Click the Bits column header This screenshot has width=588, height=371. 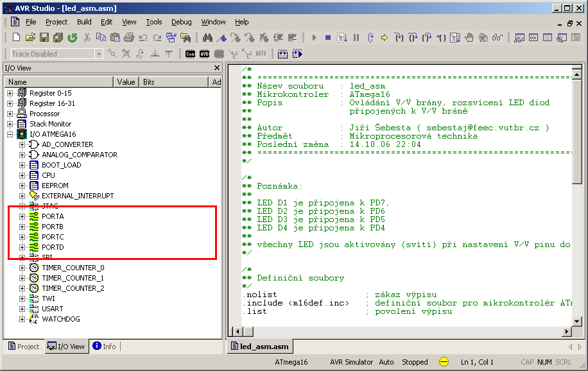[x=173, y=82]
